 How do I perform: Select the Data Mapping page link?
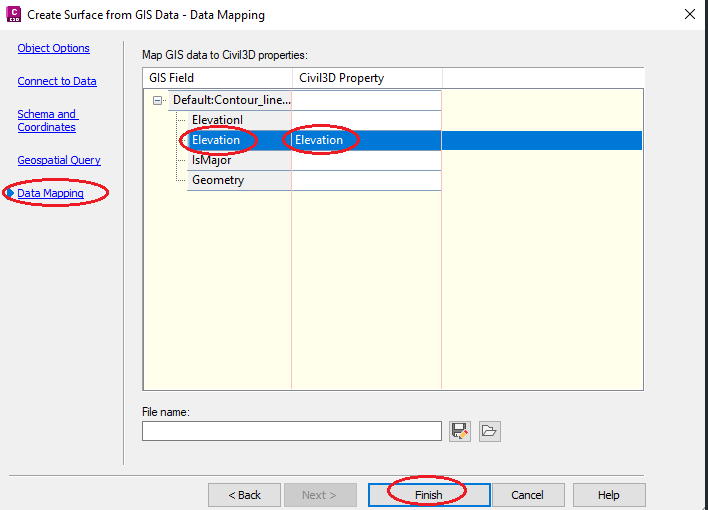(50, 193)
